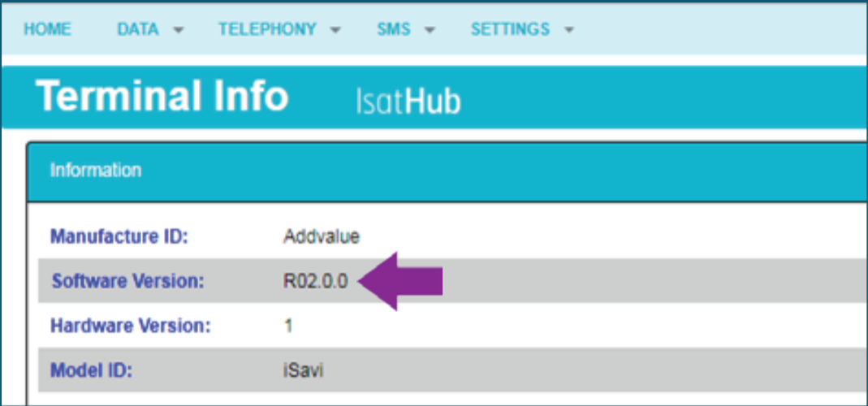
Task: Click the purple arrow pointing at the software version
Action: click(x=399, y=281)
